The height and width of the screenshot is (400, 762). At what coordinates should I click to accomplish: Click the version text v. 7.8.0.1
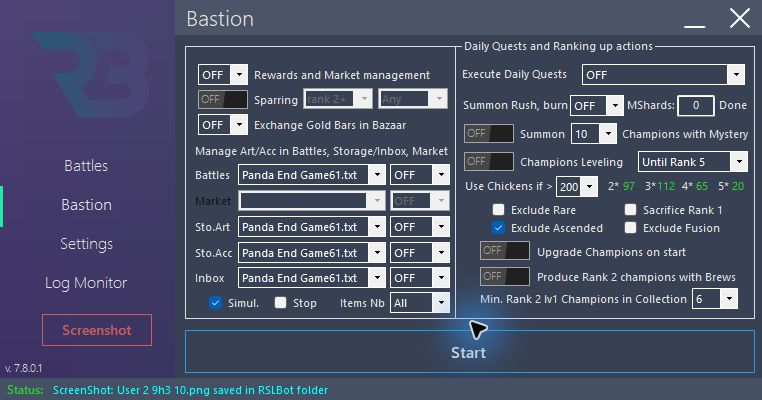[23, 368]
